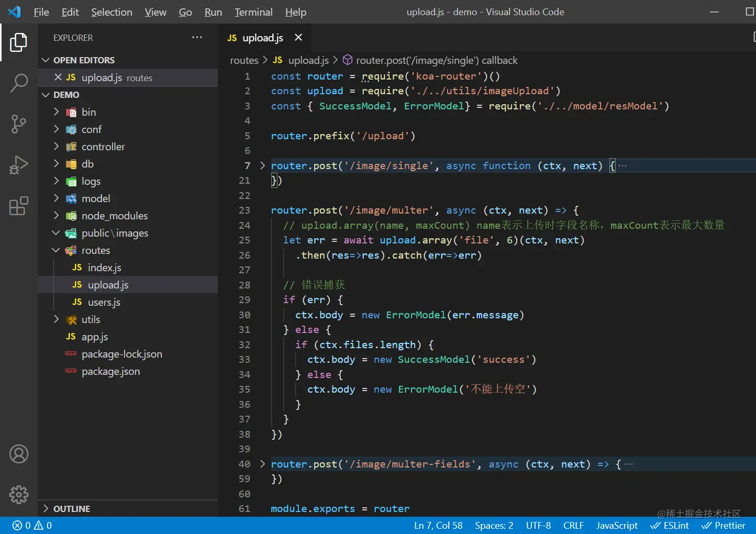Open the Search view in activity bar
The image size is (756, 534).
tap(19, 83)
